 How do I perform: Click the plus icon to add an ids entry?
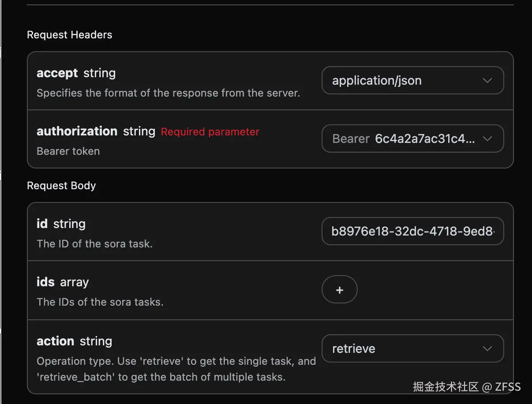coord(339,290)
